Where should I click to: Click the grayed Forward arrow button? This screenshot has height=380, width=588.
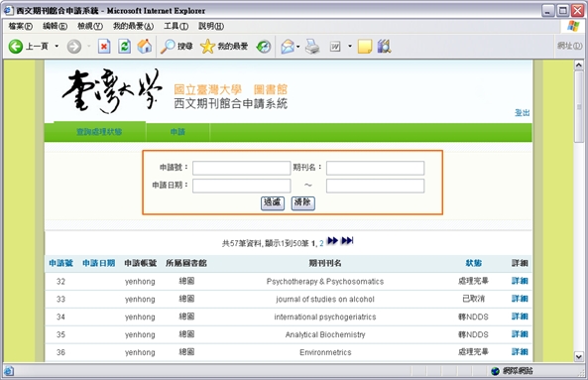coord(74,47)
